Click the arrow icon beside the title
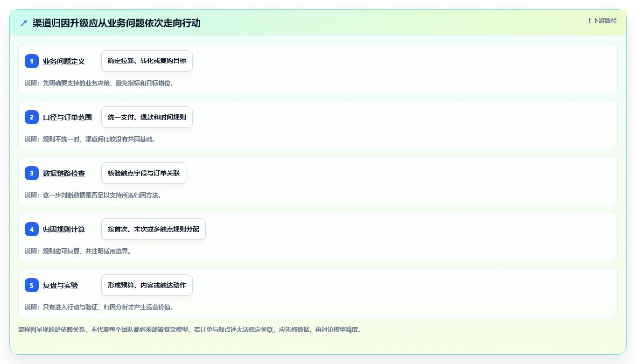The image size is (636, 364). click(24, 23)
